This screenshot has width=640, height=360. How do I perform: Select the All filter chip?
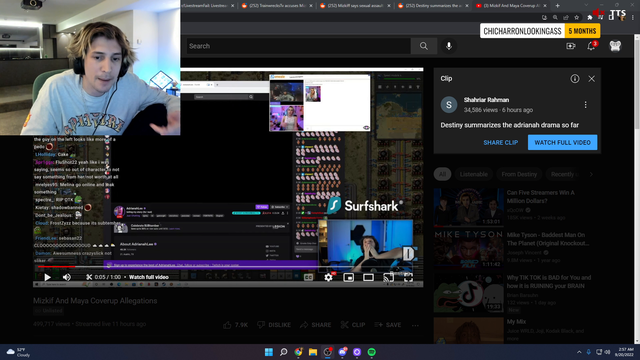click(x=442, y=174)
